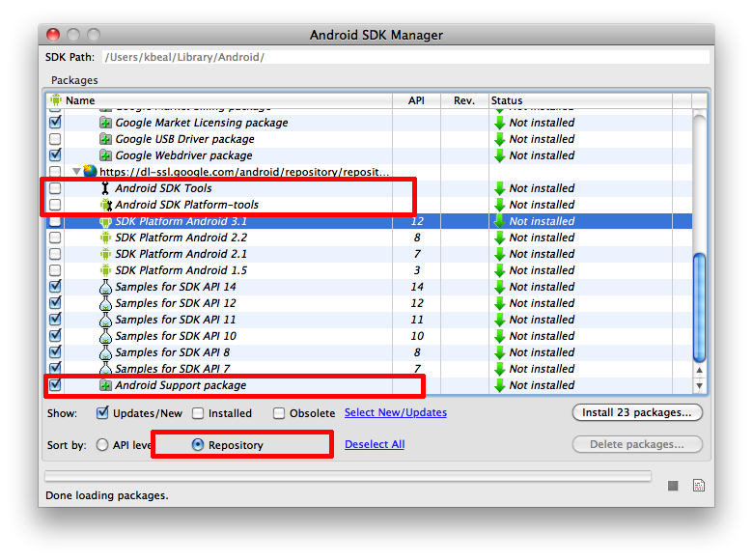Check the SDK Platform Android 2.1 checkbox
753x560 pixels.
[55, 254]
